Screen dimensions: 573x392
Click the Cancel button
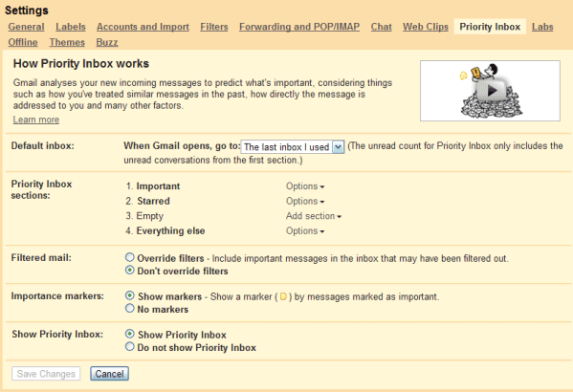pos(110,374)
